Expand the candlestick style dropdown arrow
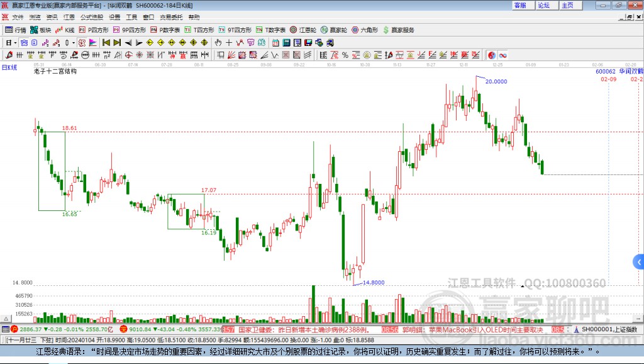This screenshot has width=644, height=364. pos(74,42)
